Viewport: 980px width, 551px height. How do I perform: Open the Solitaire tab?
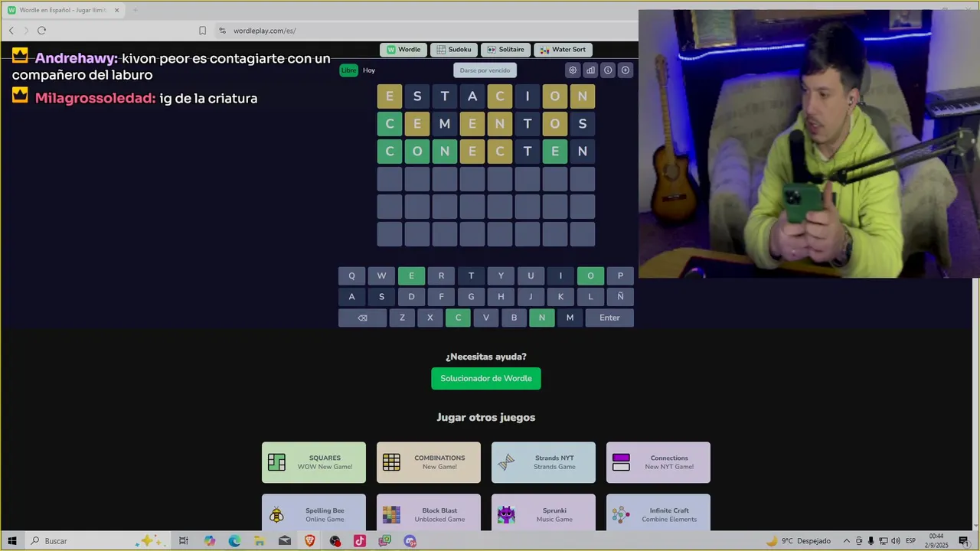(x=505, y=50)
